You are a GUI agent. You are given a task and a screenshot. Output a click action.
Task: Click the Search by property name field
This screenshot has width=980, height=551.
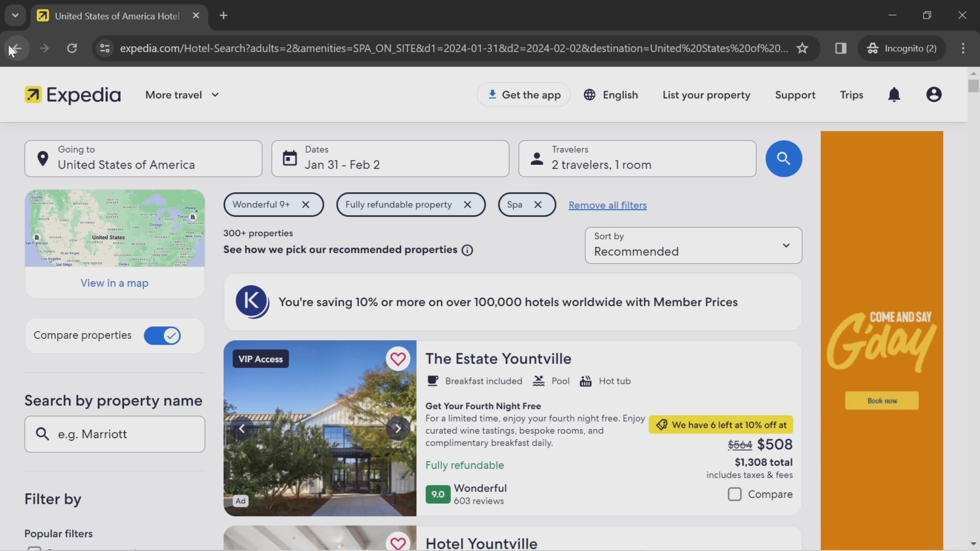[115, 434]
